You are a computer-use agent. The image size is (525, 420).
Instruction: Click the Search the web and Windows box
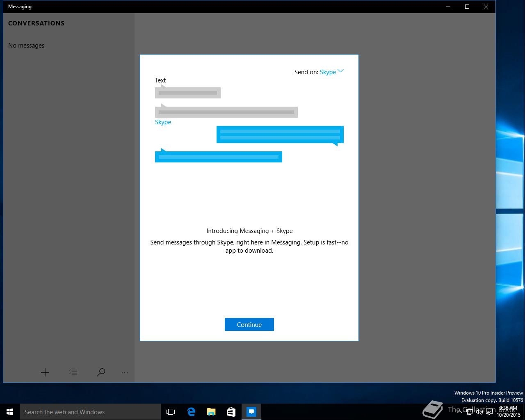90,412
